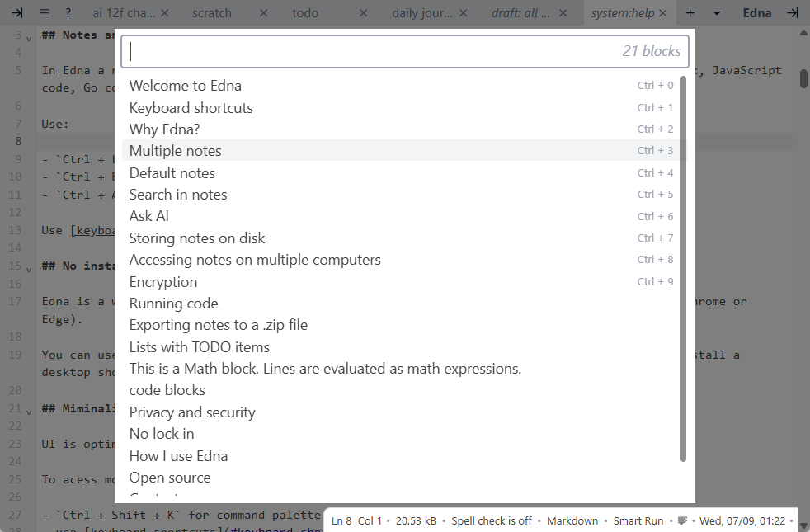Toggle 'Spell check is off' status
Screen dimensions: 810x532
[492, 520]
